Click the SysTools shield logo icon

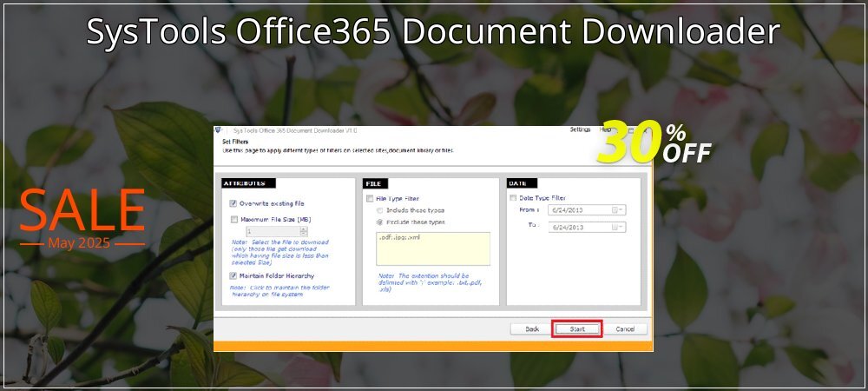[x=220, y=130]
